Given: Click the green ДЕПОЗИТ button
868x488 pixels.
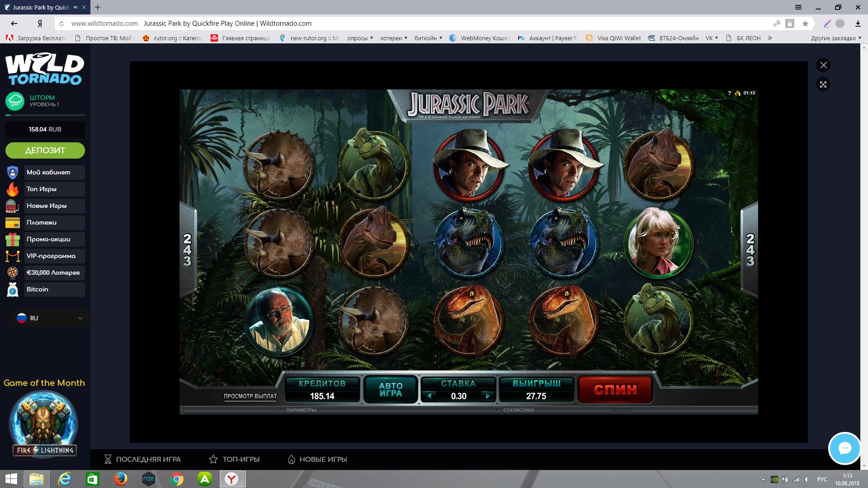Looking at the screenshot, I should coord(45,150).
